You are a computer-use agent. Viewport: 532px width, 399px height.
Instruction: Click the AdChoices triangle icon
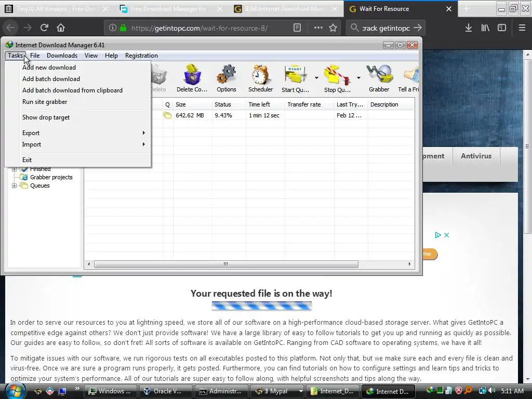437,235
